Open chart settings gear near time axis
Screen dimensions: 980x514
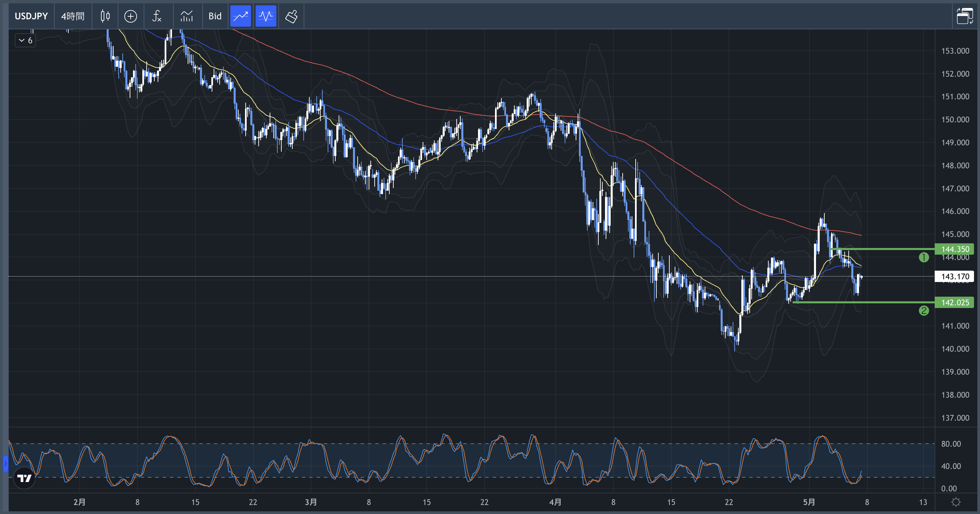coord(956,502)
